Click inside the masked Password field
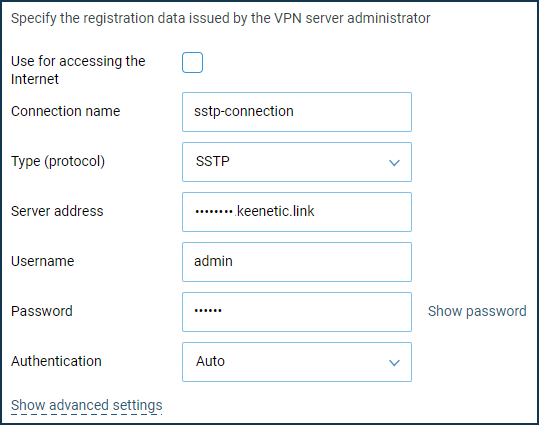Screen dimensions: 539x425 (x=297, y=312)
